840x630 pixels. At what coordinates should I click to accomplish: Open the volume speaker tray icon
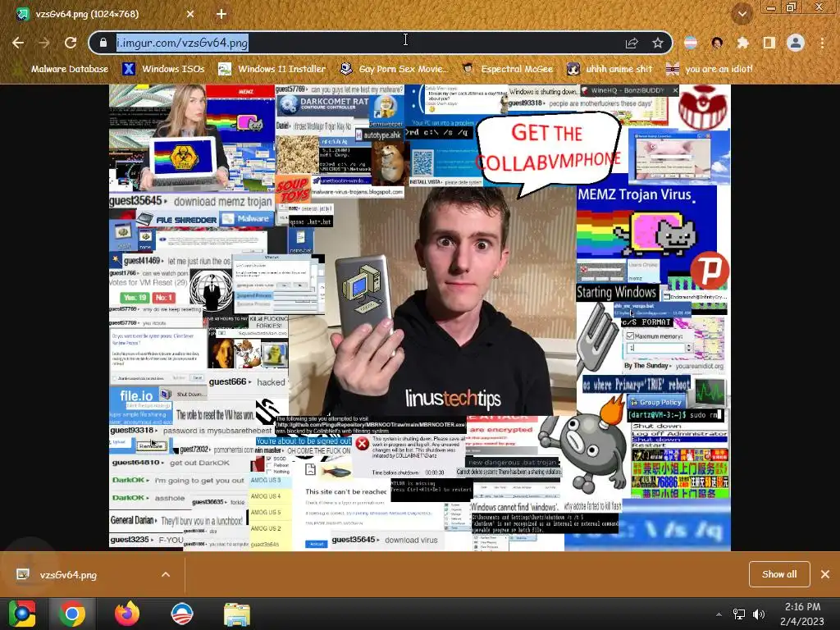(x=759, y=614)
